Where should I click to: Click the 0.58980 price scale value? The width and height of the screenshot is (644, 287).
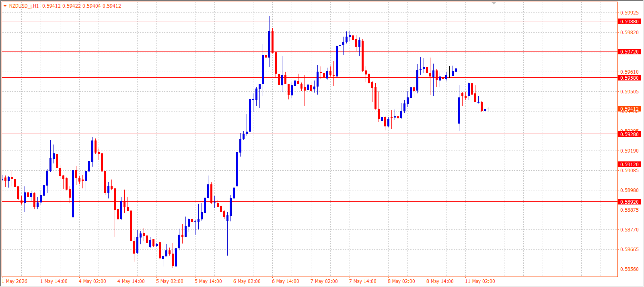(x=630, y=190)
